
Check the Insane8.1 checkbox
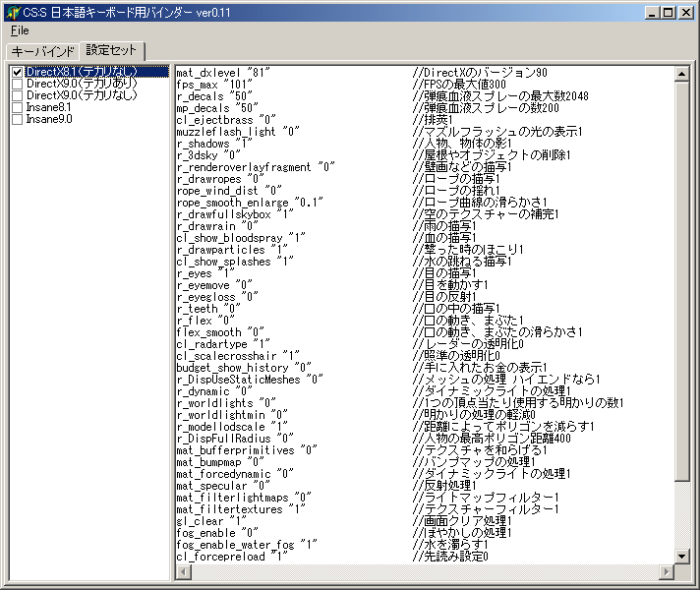pos(17,108)
